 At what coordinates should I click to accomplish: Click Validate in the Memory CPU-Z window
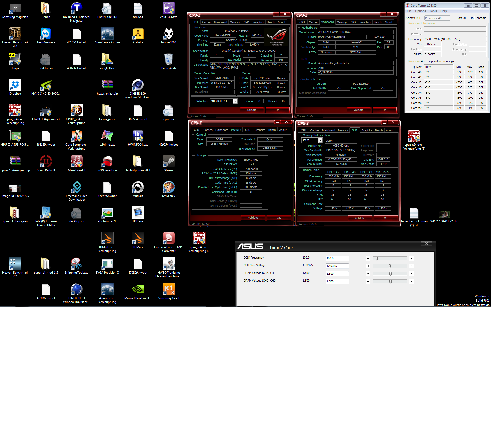(253, 218)
